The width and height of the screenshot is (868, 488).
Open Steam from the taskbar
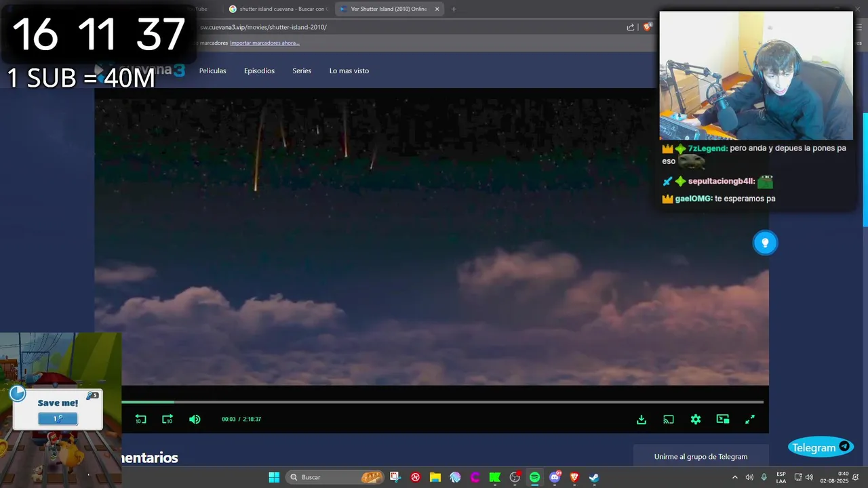pyautogui.click(x=594, y=477)
